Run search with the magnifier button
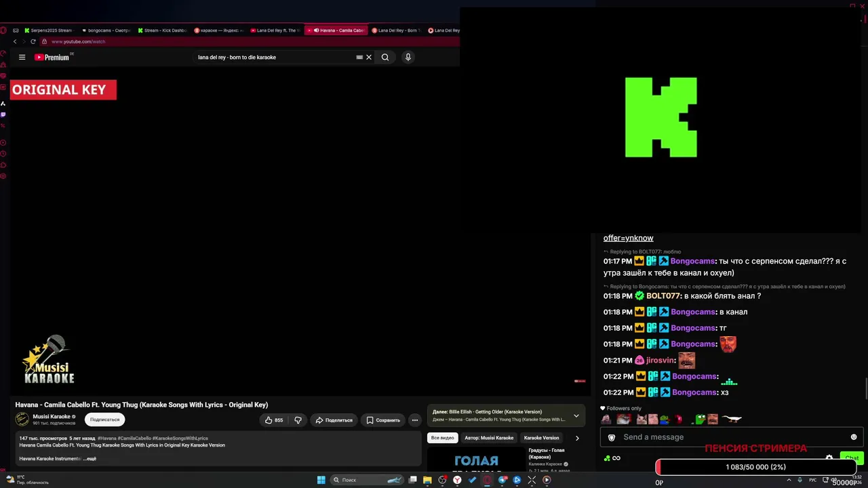The height and width of the screenshot is (488, 868). (385, 58)
